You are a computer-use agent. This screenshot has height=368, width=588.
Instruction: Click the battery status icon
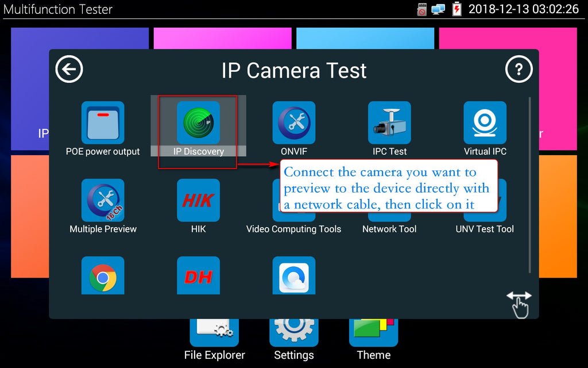pos(457,9)
